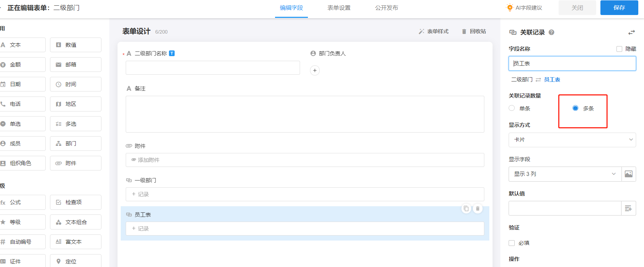The height and width of the screenshot is (267, 644).
Task: Select the 单条 radio option
Action: (512, 108)
